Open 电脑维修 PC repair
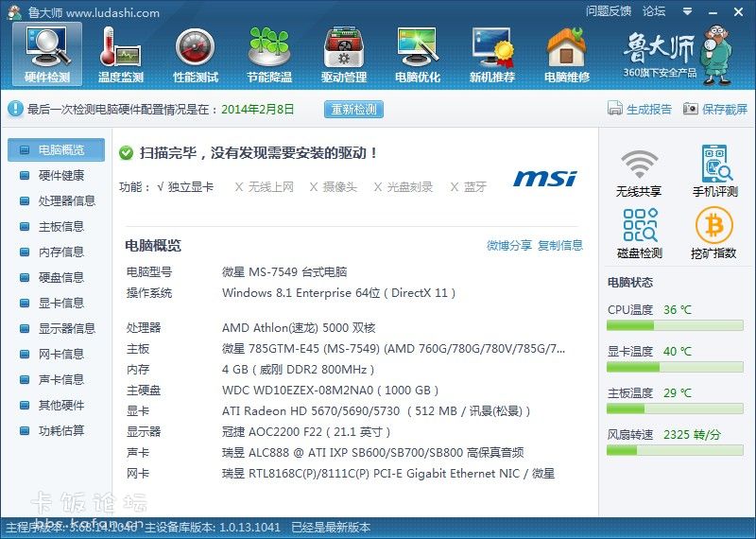Viewport: 756px width, 539px height. 566,55
